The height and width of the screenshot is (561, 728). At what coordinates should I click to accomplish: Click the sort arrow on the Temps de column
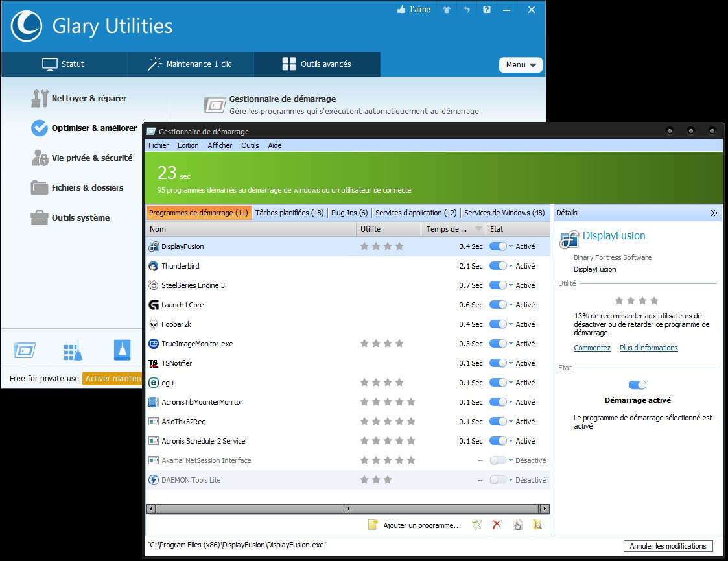click(478, 229)
